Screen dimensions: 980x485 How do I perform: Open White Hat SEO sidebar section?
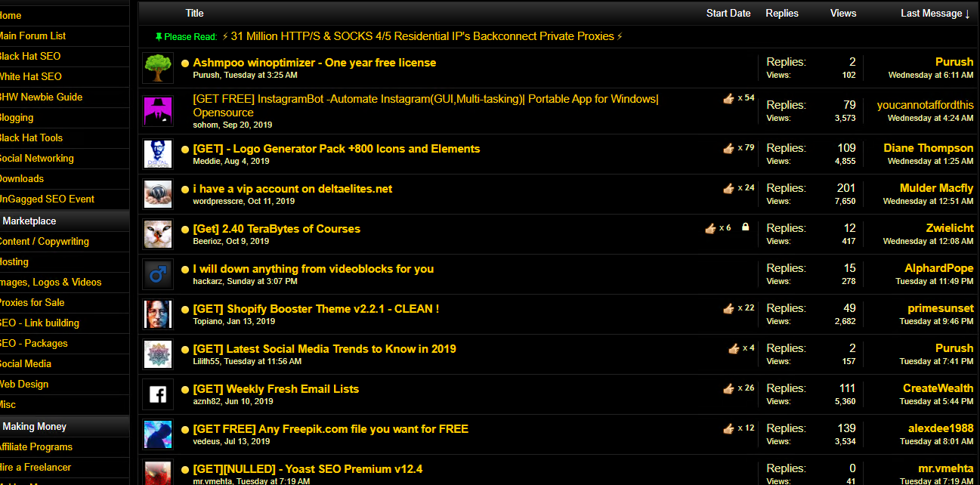point(29,76)
